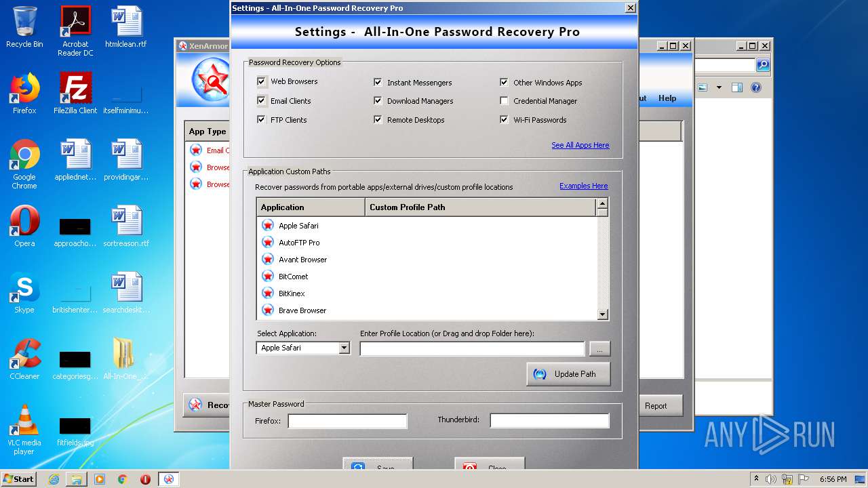Viewport: 868px width, 488px height.
Task: Click the Brave Browser row icon
Action: [x=268, y=310]
